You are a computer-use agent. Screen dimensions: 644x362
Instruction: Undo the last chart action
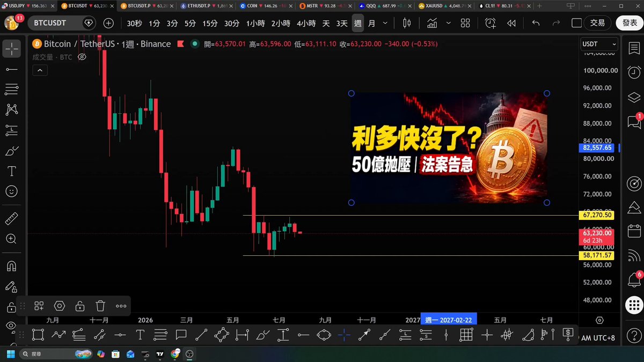[x=536, y=23]
